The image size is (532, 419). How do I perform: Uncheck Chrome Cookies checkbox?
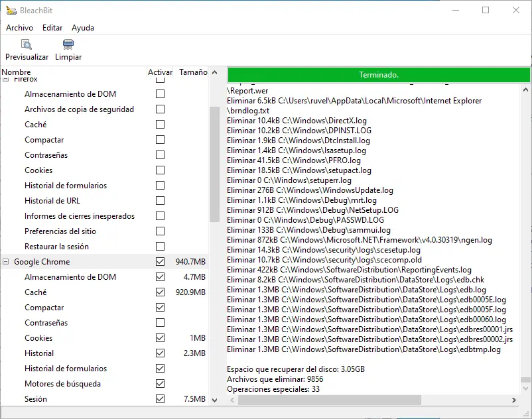(x=160, y=338)
